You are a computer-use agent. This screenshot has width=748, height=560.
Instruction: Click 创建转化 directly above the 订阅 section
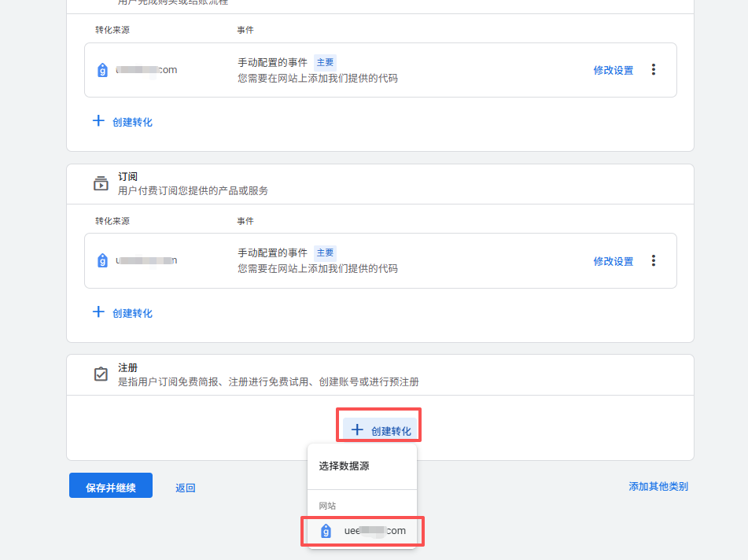pos(123,122)
